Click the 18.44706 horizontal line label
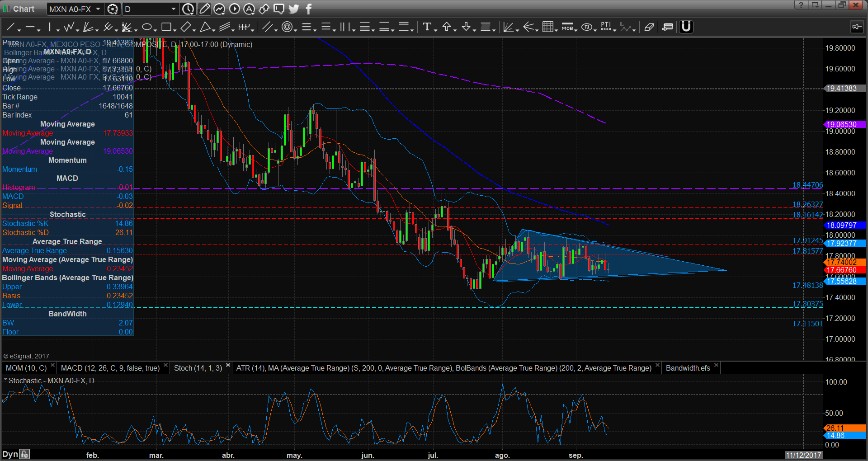Viewport: 868px width, 461px height. click(x=807, y=185)
